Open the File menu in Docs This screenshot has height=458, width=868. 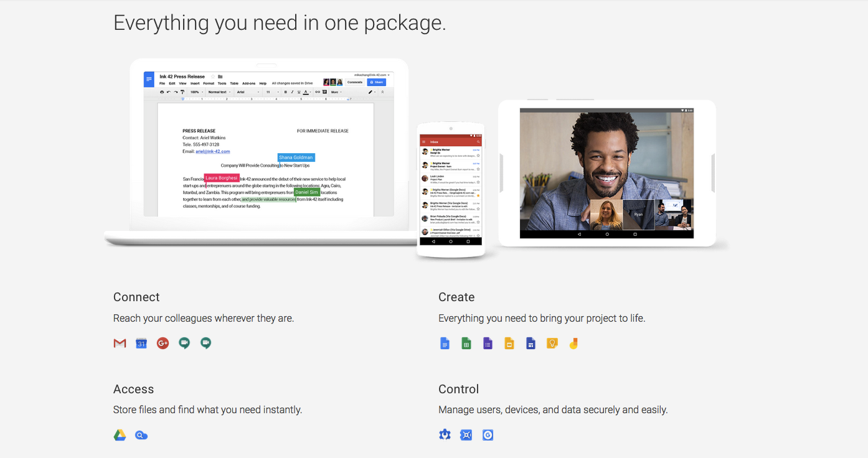click(x=162, y=83)
